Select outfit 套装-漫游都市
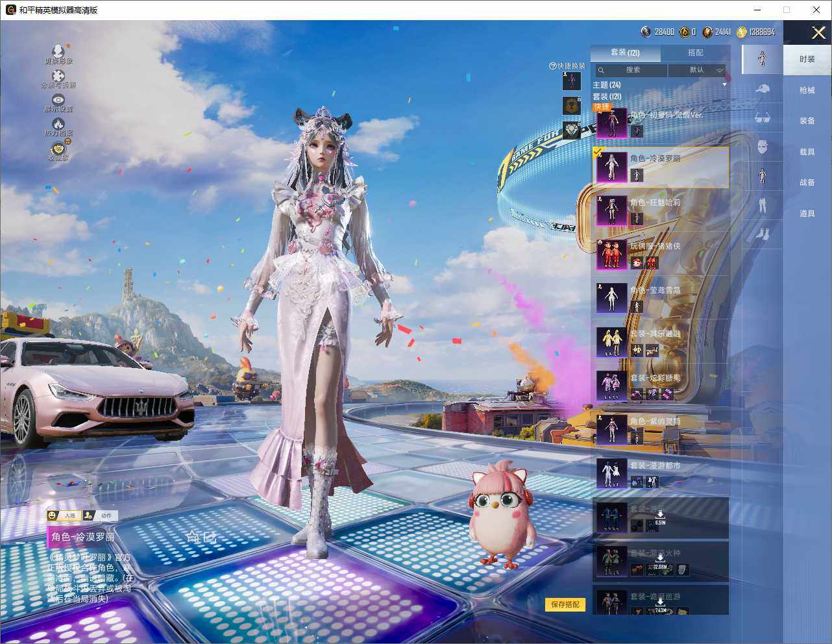The height and width of the screenshot is (644, 832). point(661,474)
